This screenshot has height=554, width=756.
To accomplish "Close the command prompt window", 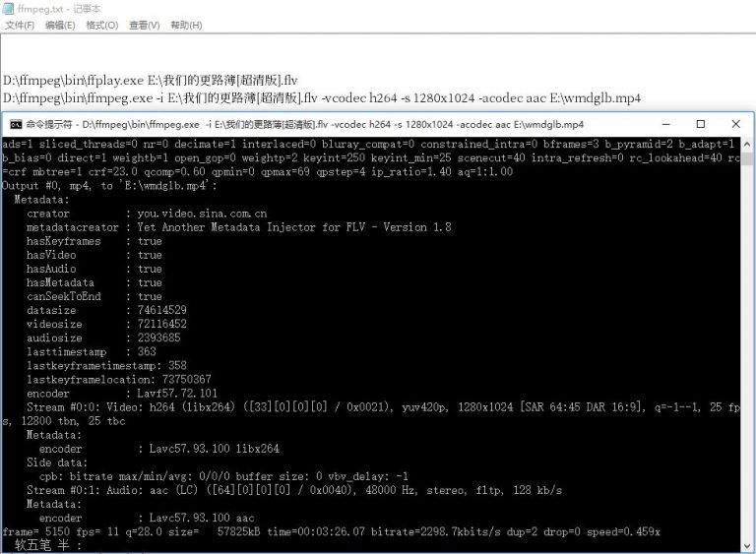I will click(x=735, y=124).
